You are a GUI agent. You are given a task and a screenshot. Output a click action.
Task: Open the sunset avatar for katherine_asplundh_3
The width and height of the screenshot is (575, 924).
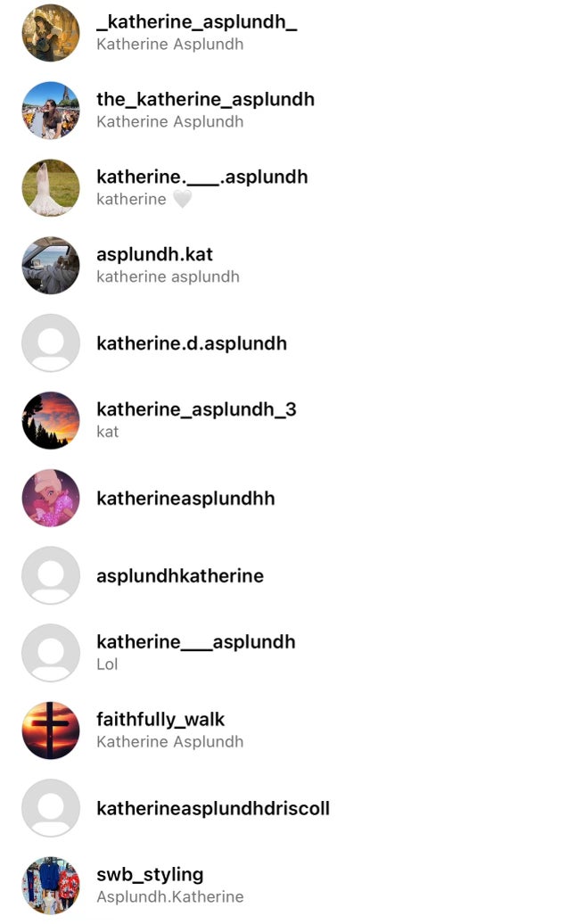pos(51,420)
